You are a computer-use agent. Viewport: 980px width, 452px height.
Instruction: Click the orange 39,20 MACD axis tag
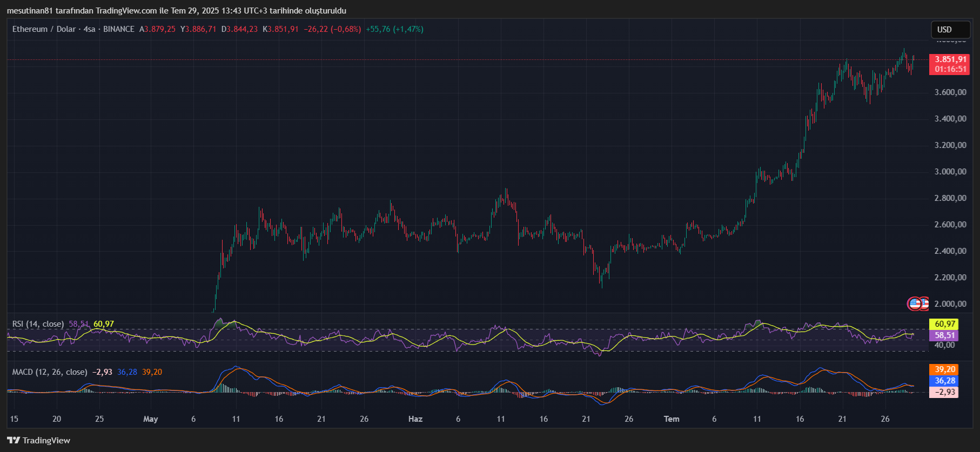click(944, 369)
